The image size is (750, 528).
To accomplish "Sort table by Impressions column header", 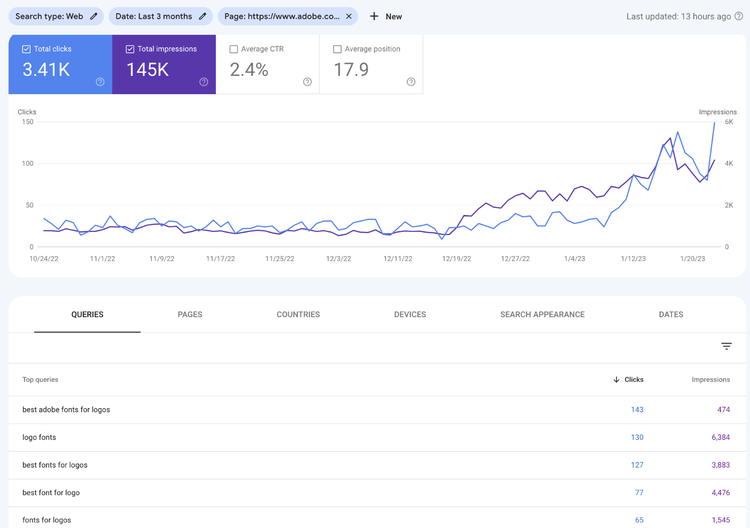I will (x=710, y=380).
